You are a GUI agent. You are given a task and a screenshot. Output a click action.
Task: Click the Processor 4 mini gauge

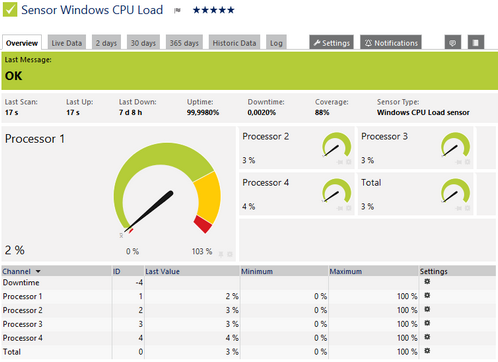[336, 191]
